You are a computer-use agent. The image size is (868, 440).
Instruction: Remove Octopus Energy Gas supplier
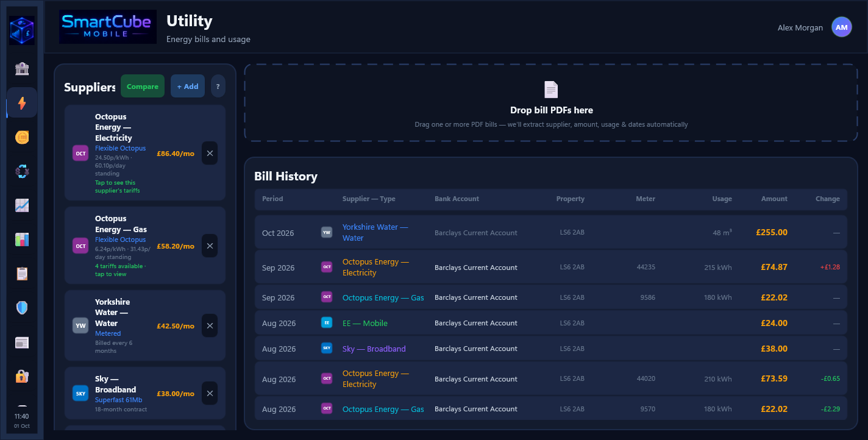210,246
